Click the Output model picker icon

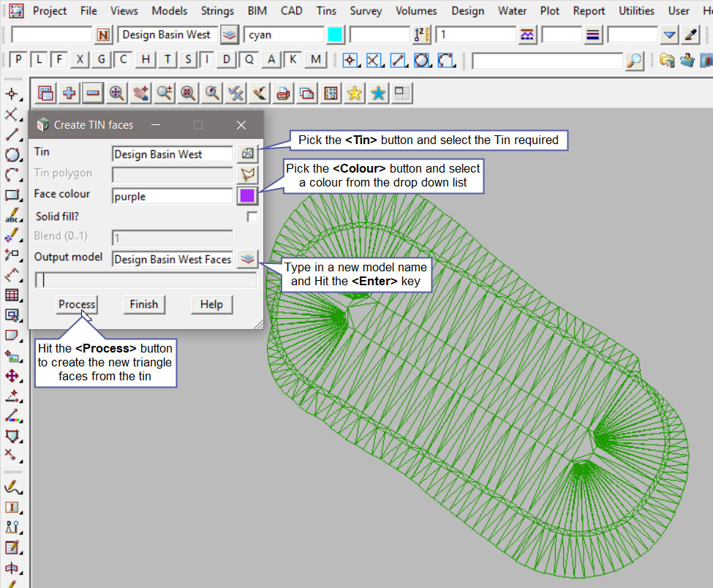click(x=248, y=259)
